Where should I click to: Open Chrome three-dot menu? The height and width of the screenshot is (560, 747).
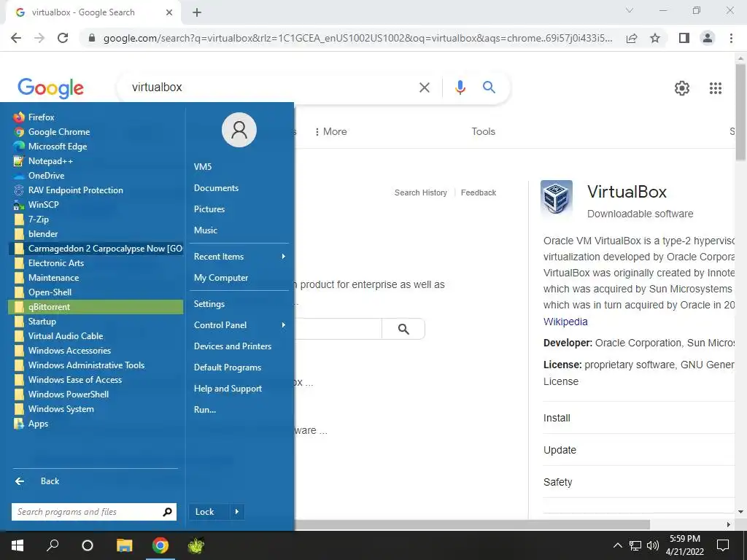(x=731, y=38)
